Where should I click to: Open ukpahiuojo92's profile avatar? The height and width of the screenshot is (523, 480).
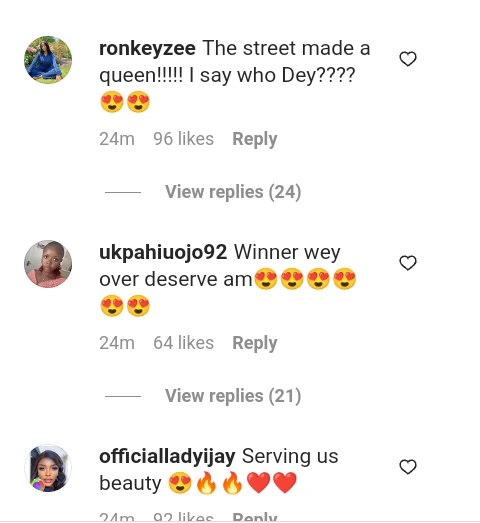pos(48,264)
